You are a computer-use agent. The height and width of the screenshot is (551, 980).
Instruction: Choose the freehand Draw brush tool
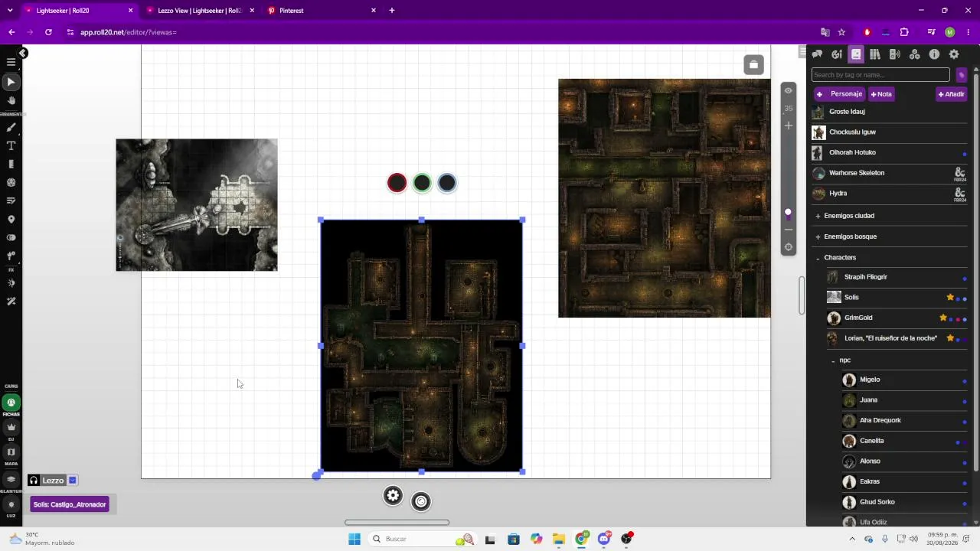(11, 128)
